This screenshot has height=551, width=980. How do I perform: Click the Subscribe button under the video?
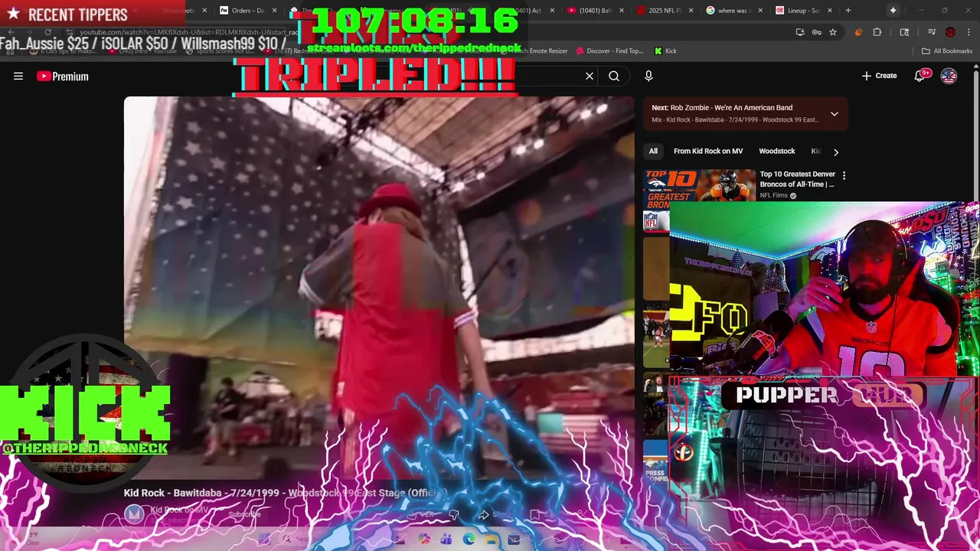pyautogui.click(x=245, y=514)
